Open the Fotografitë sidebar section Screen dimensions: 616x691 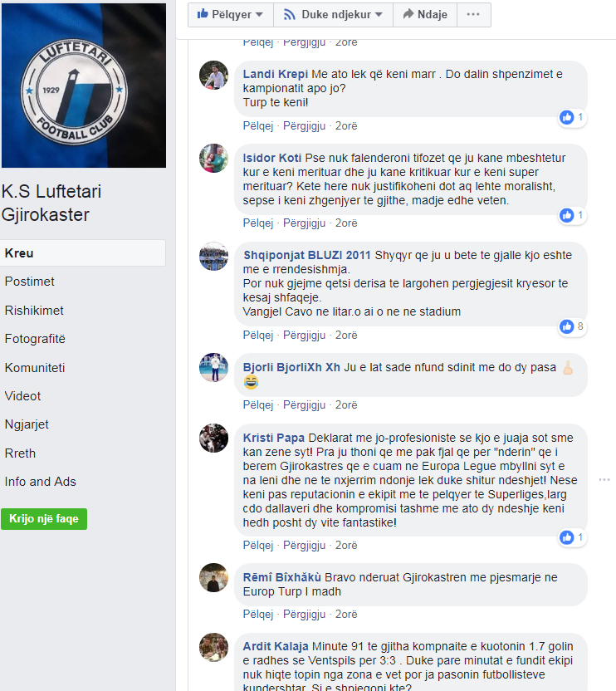[x=35, y=339]
